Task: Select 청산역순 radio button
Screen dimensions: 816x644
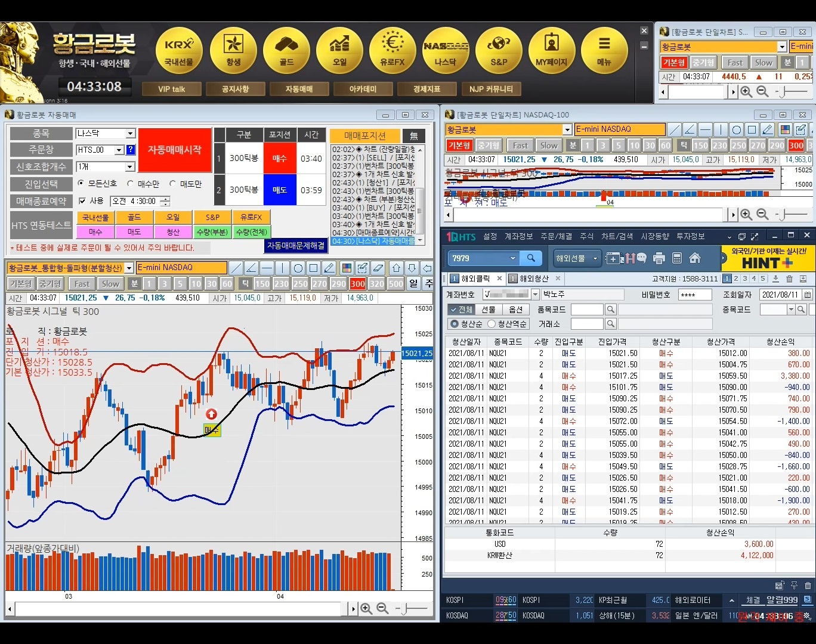Action: click(x=492, y=324)
